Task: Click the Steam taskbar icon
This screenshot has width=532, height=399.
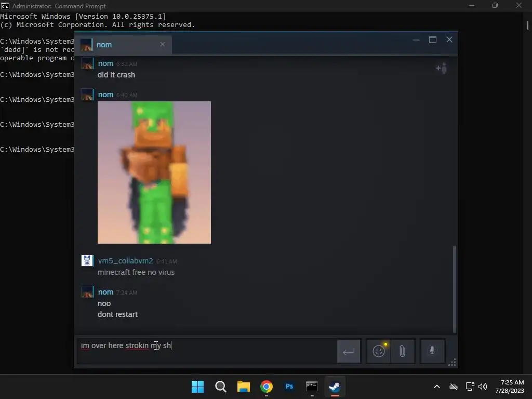Action: pos(335,387)
